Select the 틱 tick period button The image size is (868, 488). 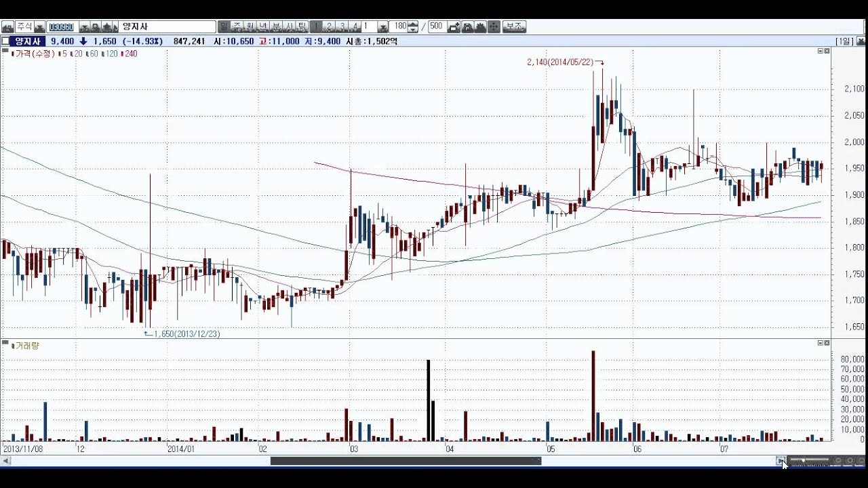click(302, 27)
